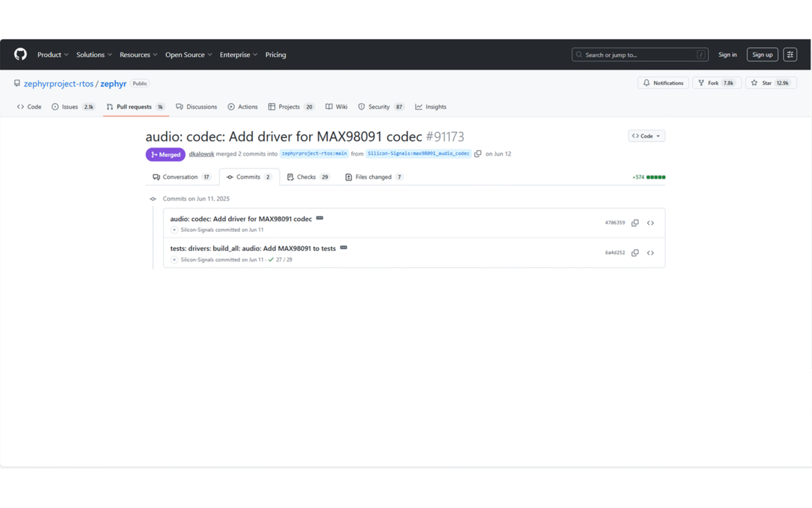Click the Sign in link
Viewport: 812px width, 508px height.
pos(727,55)
